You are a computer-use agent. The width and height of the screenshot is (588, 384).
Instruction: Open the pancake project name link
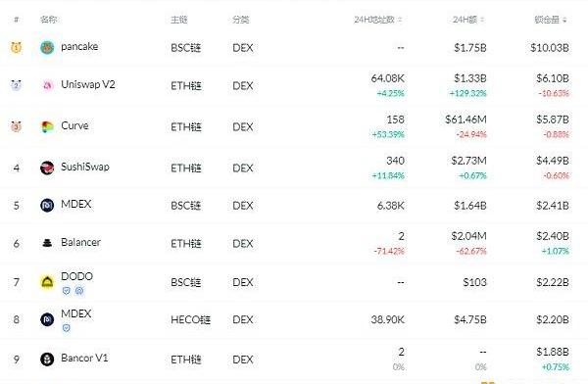coord(79,46)
